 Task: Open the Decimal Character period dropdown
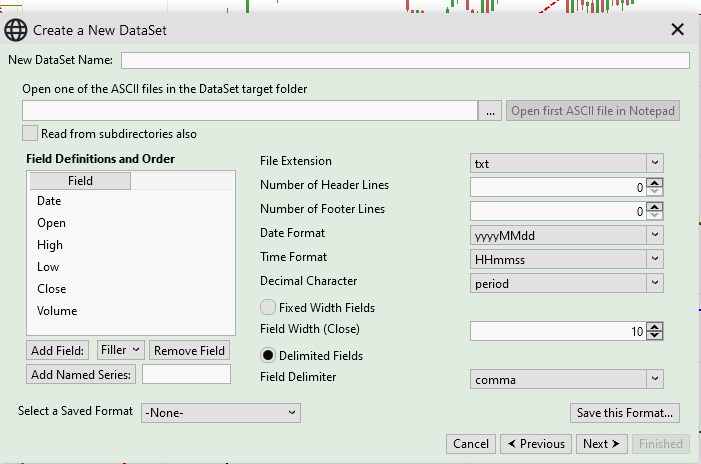tap(566, 283)
